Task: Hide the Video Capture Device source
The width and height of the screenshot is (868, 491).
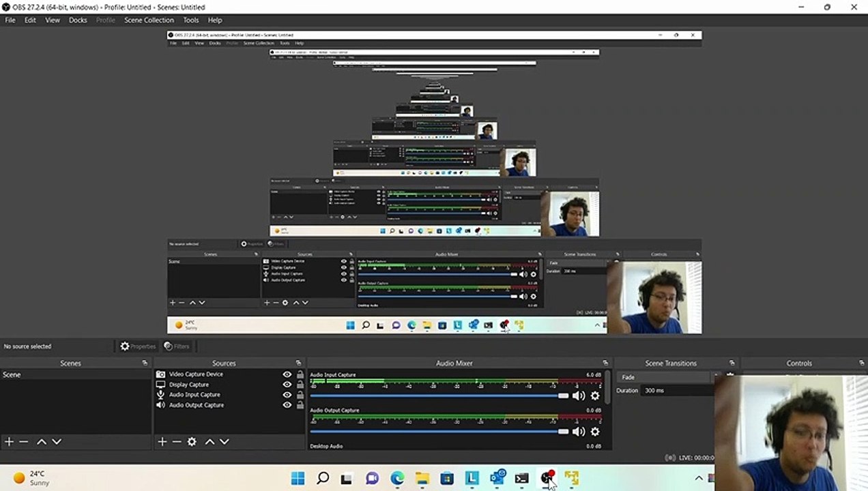Action: pyautogui.click(x=287, y=374)
